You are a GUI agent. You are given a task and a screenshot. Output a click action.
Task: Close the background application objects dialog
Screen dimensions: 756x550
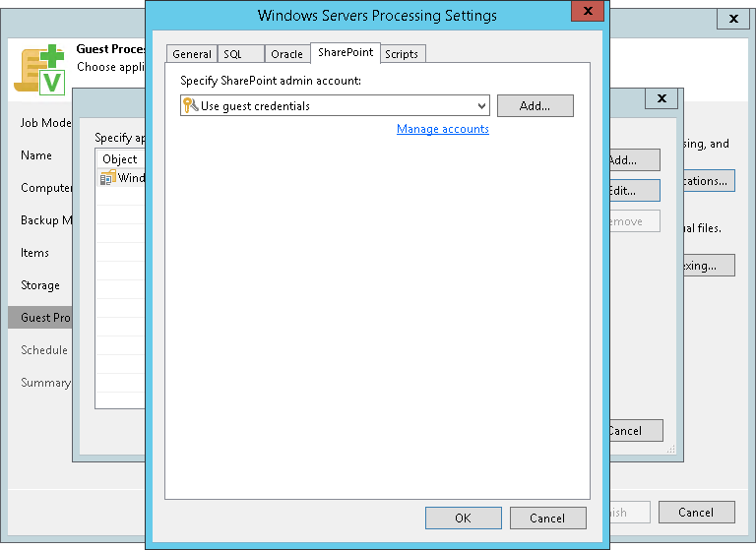pos(661,98)
